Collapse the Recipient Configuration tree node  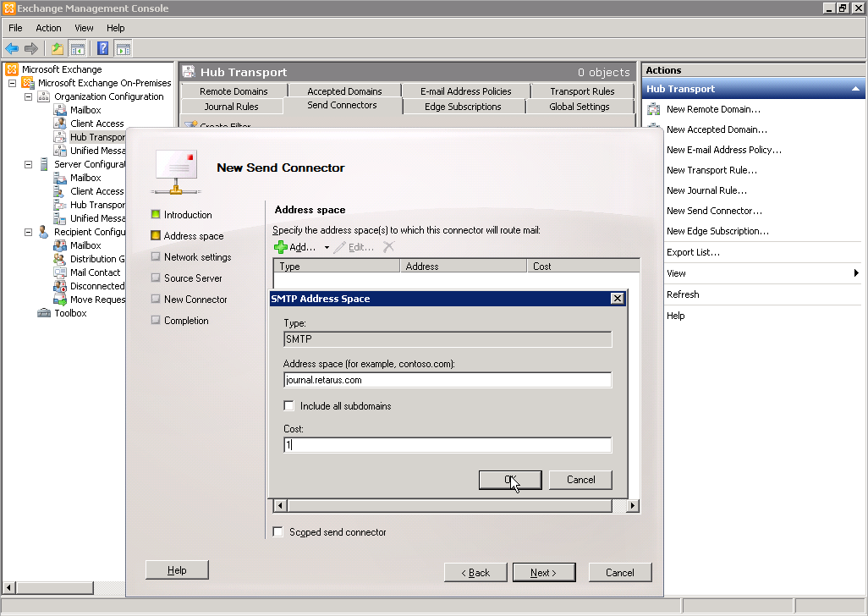point(28,232)
